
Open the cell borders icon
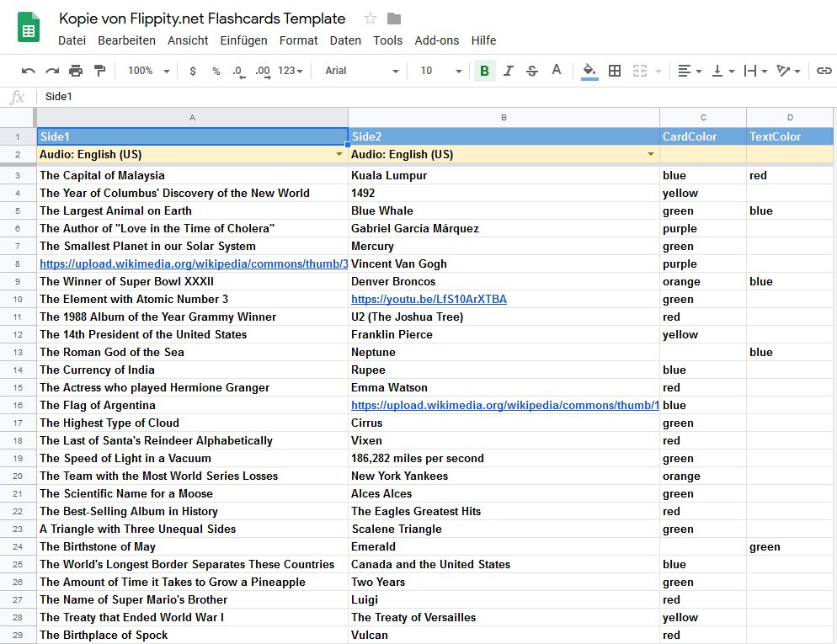[615, 71]
